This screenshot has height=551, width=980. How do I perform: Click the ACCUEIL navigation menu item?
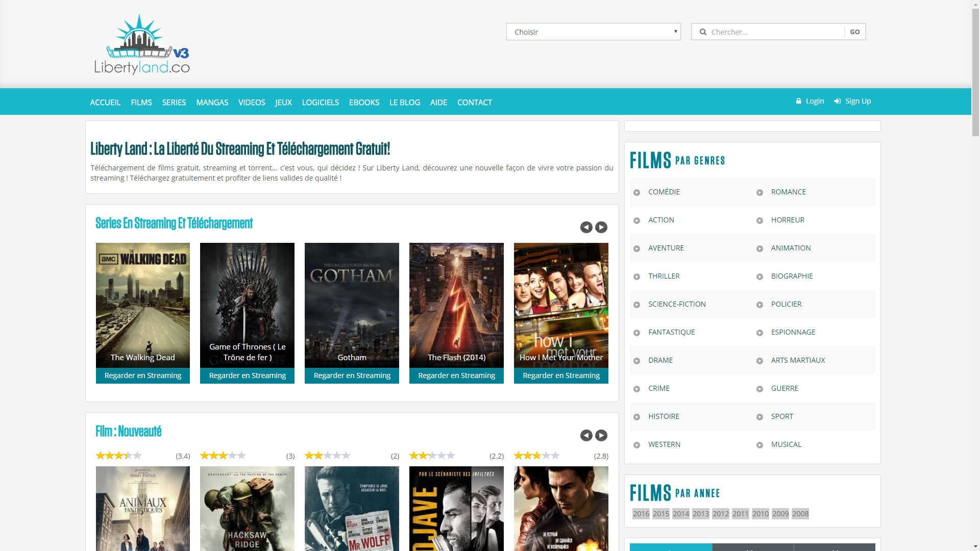[105, 102]
